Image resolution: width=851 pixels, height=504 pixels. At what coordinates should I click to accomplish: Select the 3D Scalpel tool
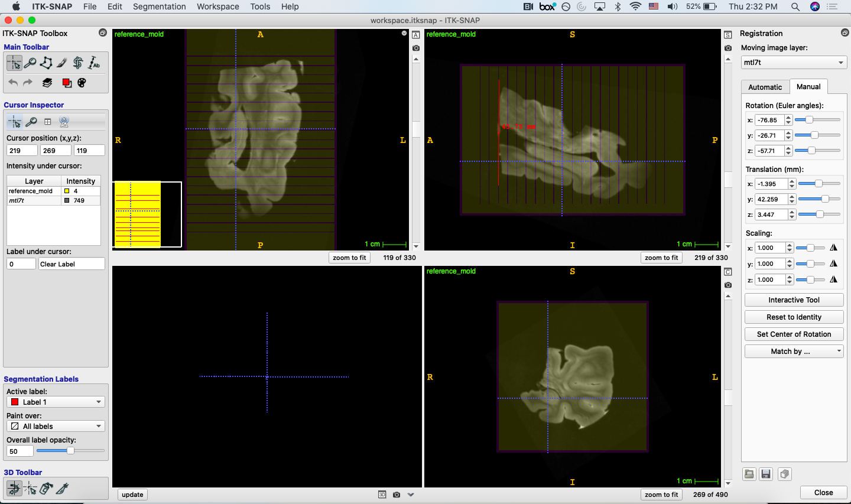[x=62, y=488]
